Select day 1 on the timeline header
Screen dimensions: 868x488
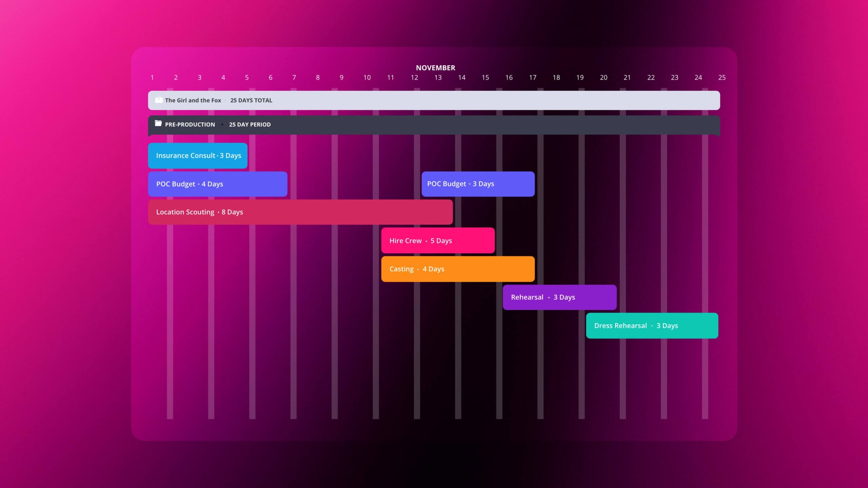point(152,78)
